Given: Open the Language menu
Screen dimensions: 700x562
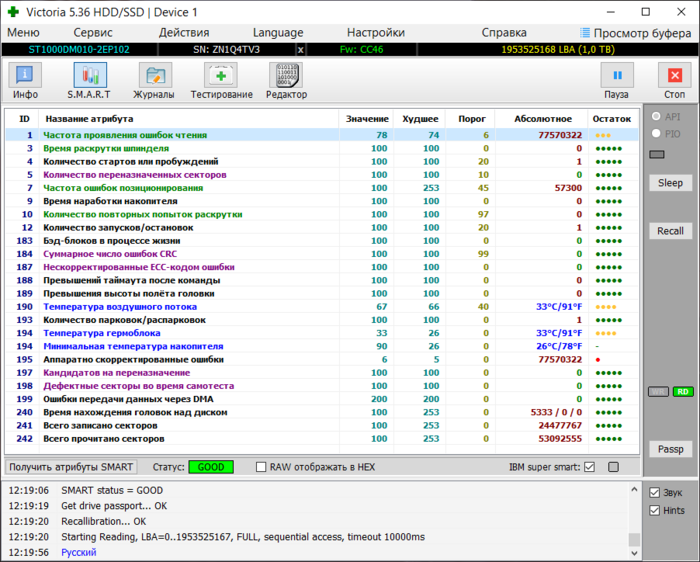Looking at the screenshot, I should (278, 32).
